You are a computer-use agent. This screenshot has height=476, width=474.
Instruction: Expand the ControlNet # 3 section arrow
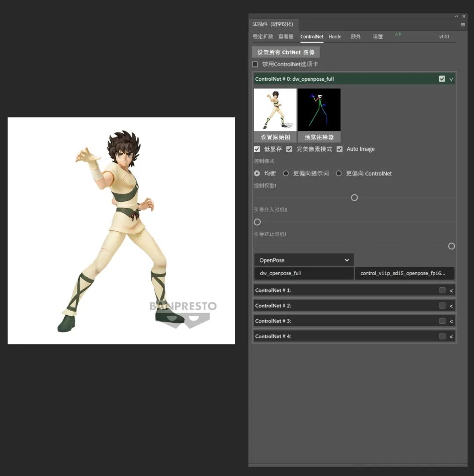[x=451, y=321]
